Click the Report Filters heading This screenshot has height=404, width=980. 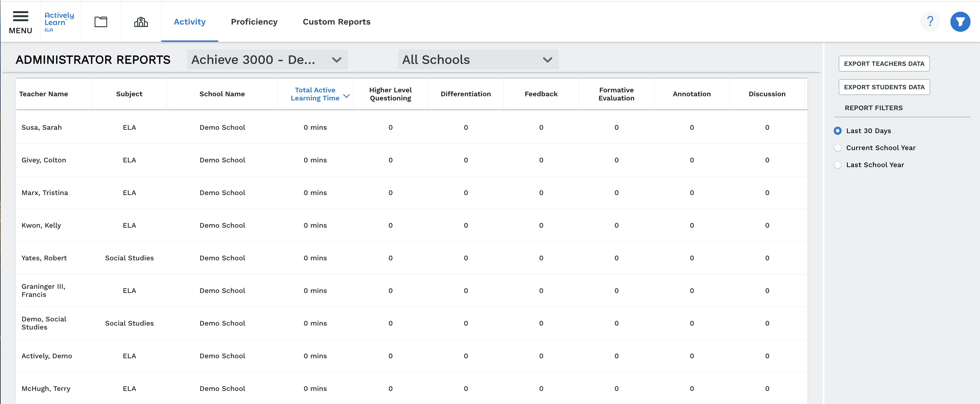(873, 108)
